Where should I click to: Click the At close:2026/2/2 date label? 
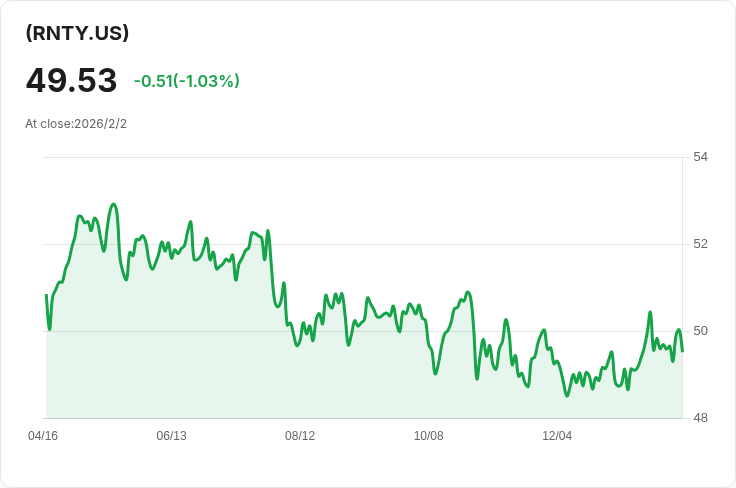coord(76,124)
